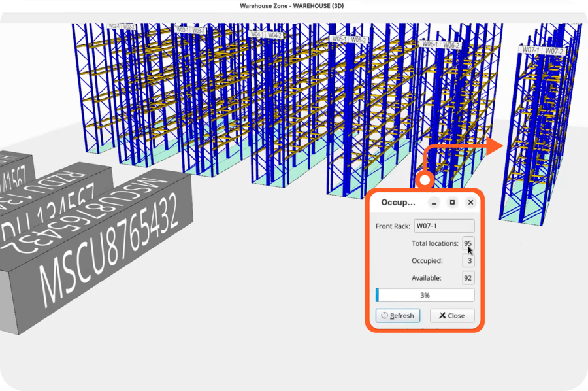Viewport: 588px width, 391px height.
Task: Click the W06-1 rack label in 3D view
Action: click(430, 44)
